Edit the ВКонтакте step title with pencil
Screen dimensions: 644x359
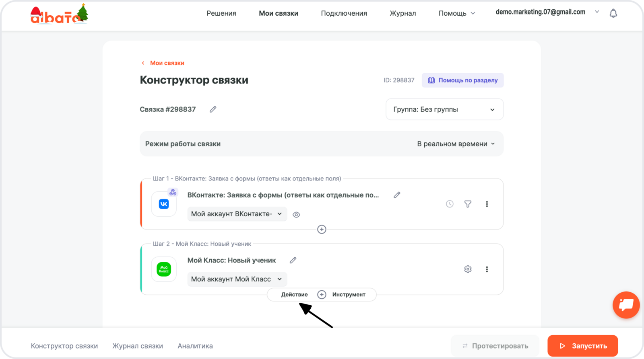[397, 195]
